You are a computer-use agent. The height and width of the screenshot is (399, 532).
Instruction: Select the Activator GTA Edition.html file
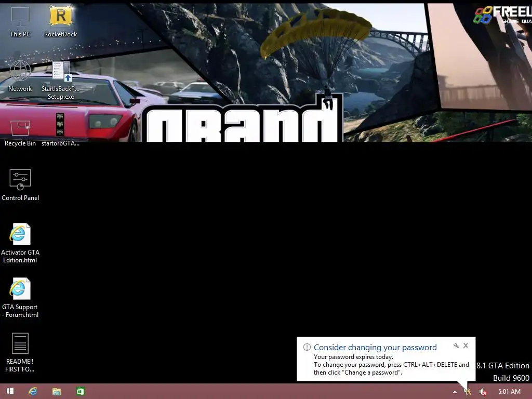pyautogui.click(x=20, y=243)
